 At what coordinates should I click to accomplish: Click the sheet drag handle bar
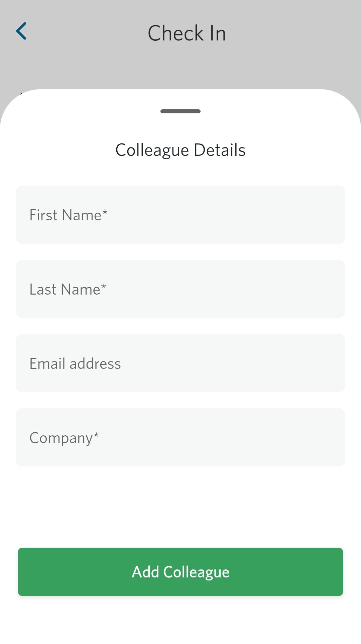coord(180,111)
